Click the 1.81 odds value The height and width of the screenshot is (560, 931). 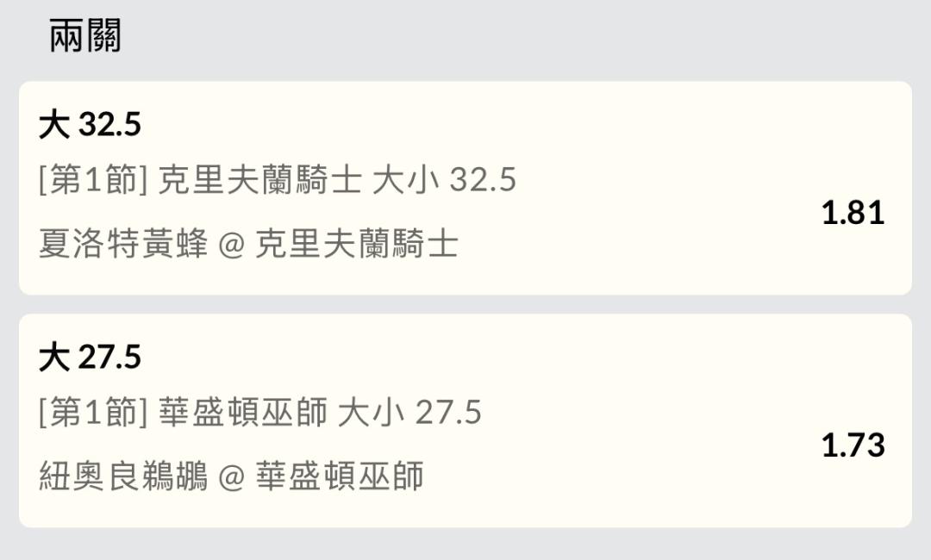point(853,213)
